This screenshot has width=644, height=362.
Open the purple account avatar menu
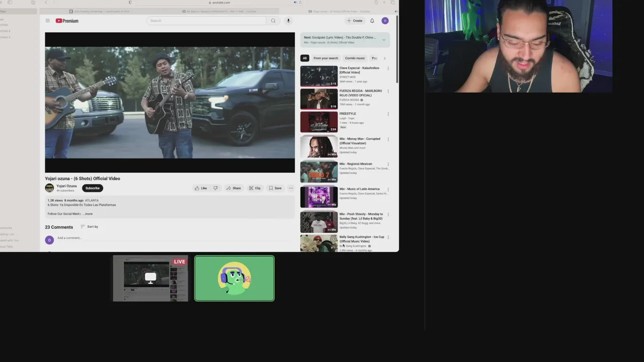[385, 21]
